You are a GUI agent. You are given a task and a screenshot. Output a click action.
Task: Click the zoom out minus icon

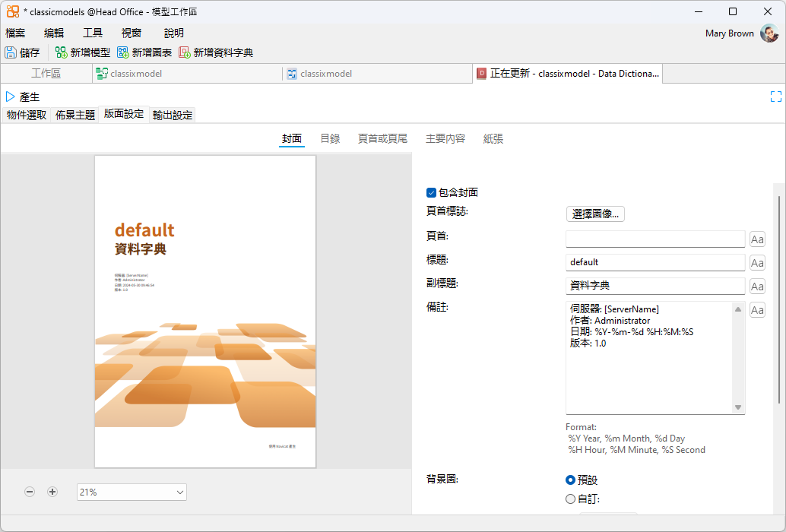click(30, 492)
